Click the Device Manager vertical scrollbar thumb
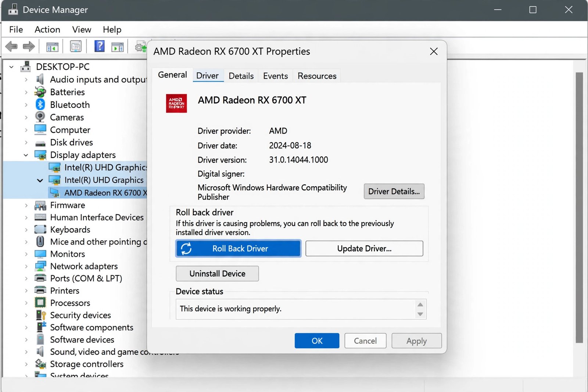The height and width of the screenshot is (392, 588). [579, 208]
